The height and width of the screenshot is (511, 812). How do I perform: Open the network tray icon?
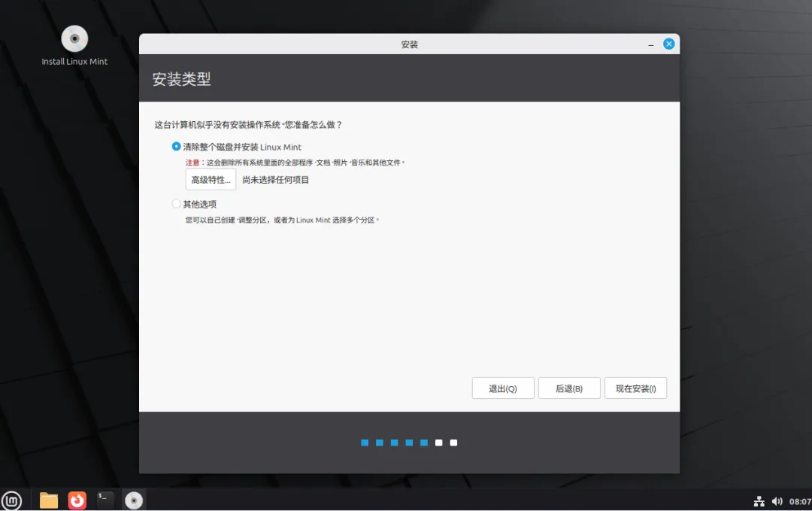[x=759, y=501]
